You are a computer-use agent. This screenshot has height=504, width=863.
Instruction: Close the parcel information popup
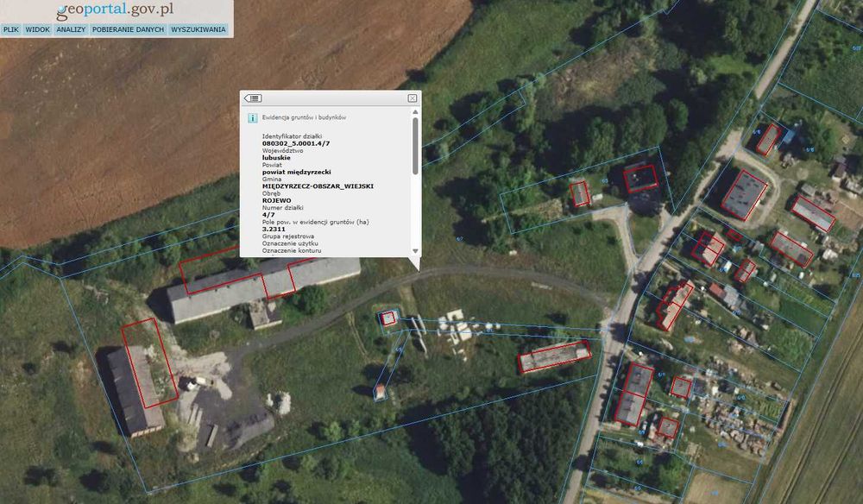coord(413,98)
